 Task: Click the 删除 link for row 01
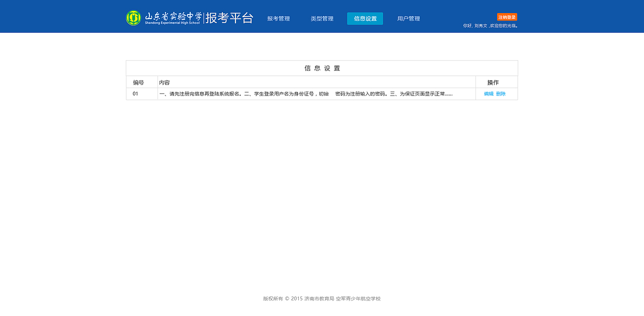point(501,93)
